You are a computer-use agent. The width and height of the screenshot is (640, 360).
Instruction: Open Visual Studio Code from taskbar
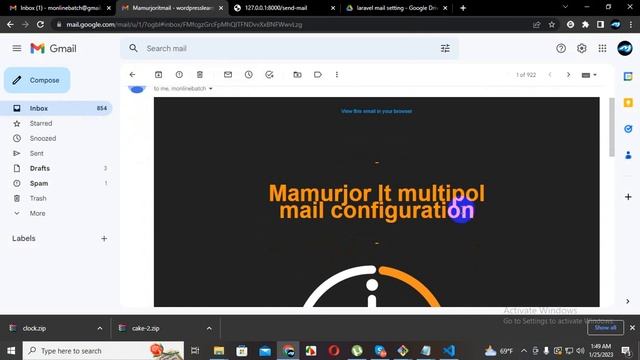[449, 351]
